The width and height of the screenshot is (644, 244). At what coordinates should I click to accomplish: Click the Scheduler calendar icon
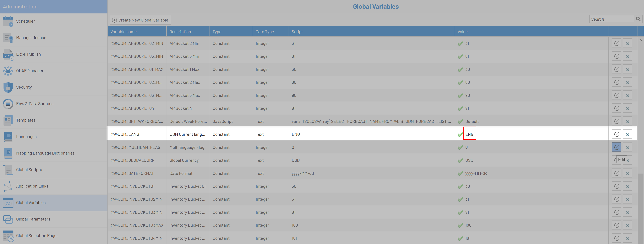(8, 22)
